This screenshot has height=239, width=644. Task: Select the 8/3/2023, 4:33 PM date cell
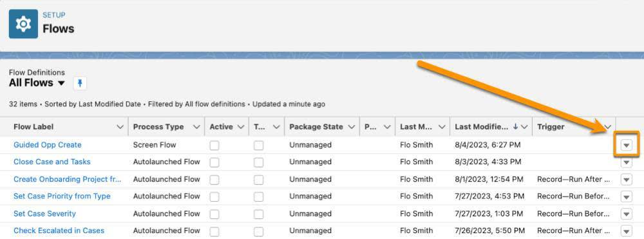[x=488, y=162]
